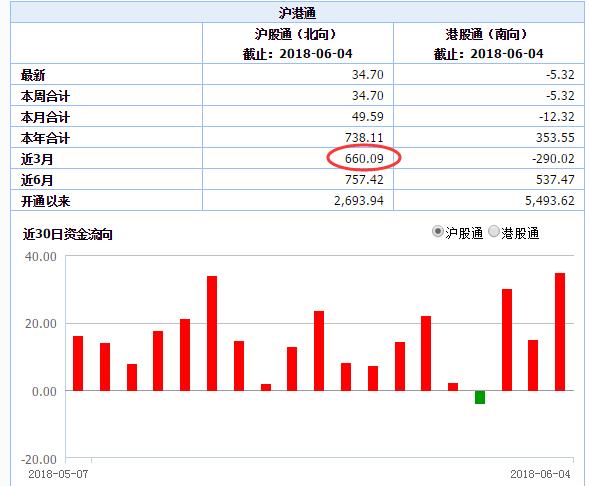The image size is (589, 486).
Task: Click the 本周合计 row label
Action: pos(45,96)
